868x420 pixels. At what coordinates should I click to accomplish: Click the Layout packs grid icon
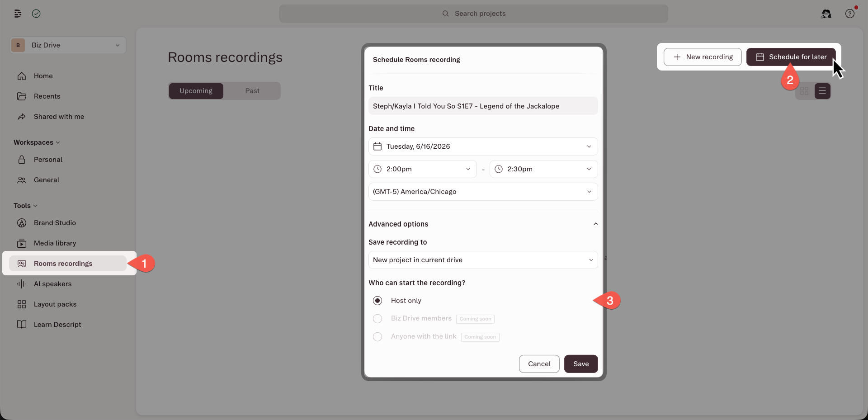click(x=22, y=304)
